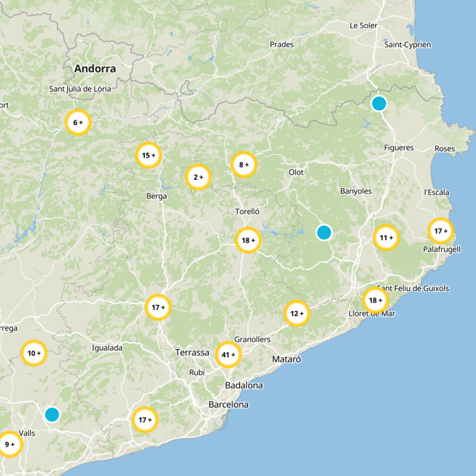Open the 17 + cluster north of Terrassa
This screenshot has width=476, height=476.
tap(158, 307)
